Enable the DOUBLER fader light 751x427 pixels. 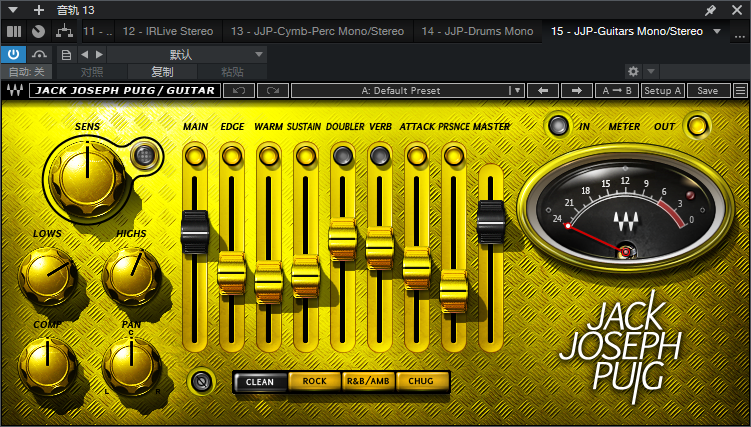(343, 156)
